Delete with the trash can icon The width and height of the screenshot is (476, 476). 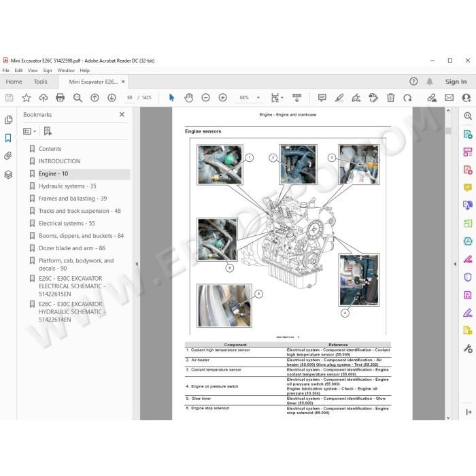pos(390,98)
